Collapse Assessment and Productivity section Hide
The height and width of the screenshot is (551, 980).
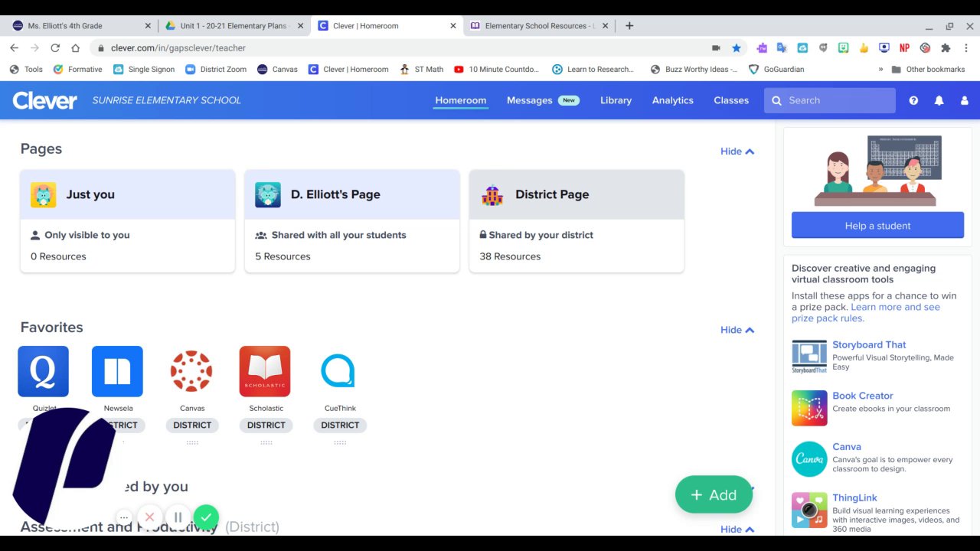pyautogui.click(x=737, y=529)
